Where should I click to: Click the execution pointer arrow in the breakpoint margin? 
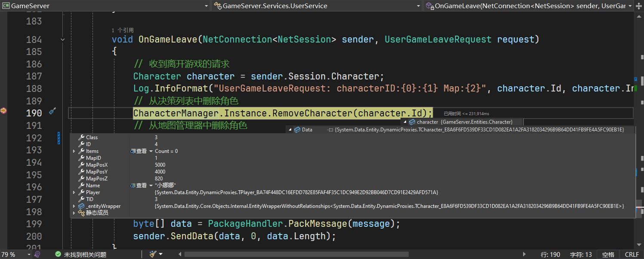pos(3,111)
